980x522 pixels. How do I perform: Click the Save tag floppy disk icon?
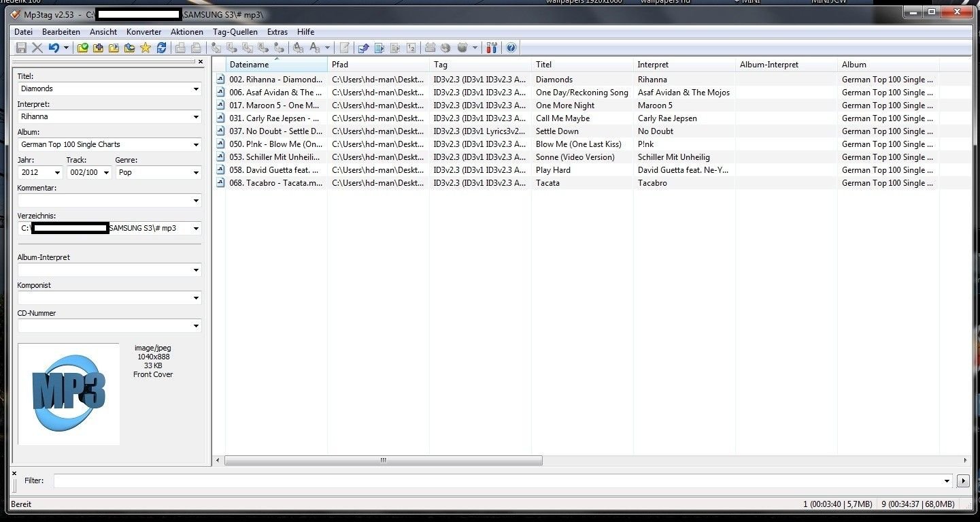tap(21, 48)
